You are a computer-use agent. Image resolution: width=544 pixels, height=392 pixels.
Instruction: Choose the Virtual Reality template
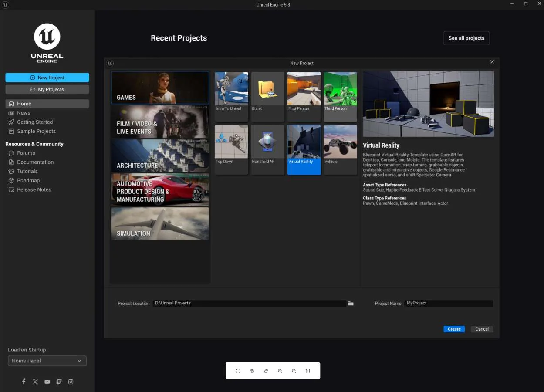pyautogui.click(x=304, y=150)
